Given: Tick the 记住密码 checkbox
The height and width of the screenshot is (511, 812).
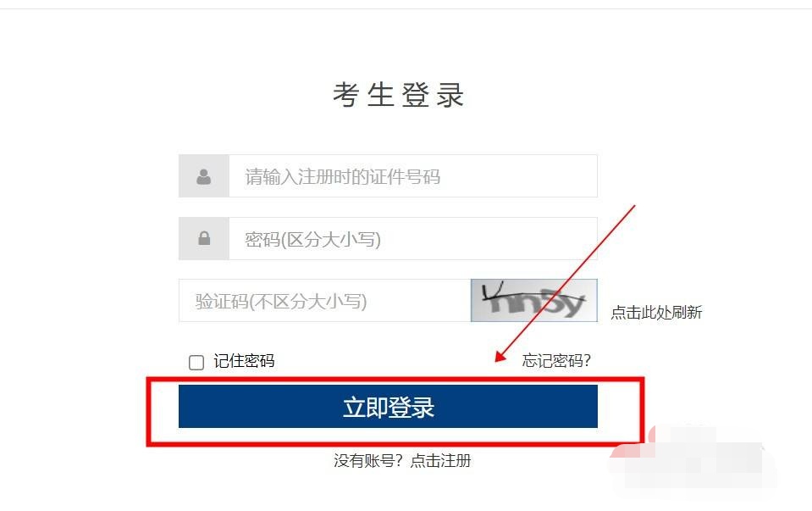Looking at the screenshot, I should coord(196,362).
